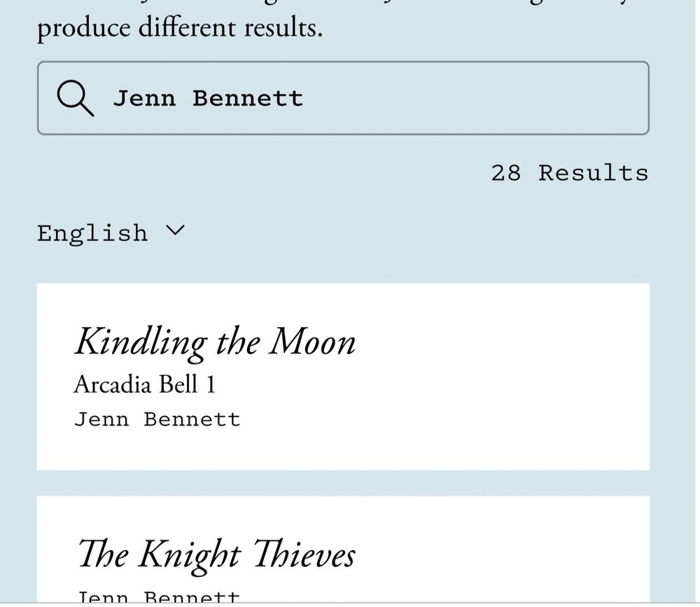Click the produce different results text
Image resolution: width=700 pixels, height=607 pixels.
[x=179, y=28]
